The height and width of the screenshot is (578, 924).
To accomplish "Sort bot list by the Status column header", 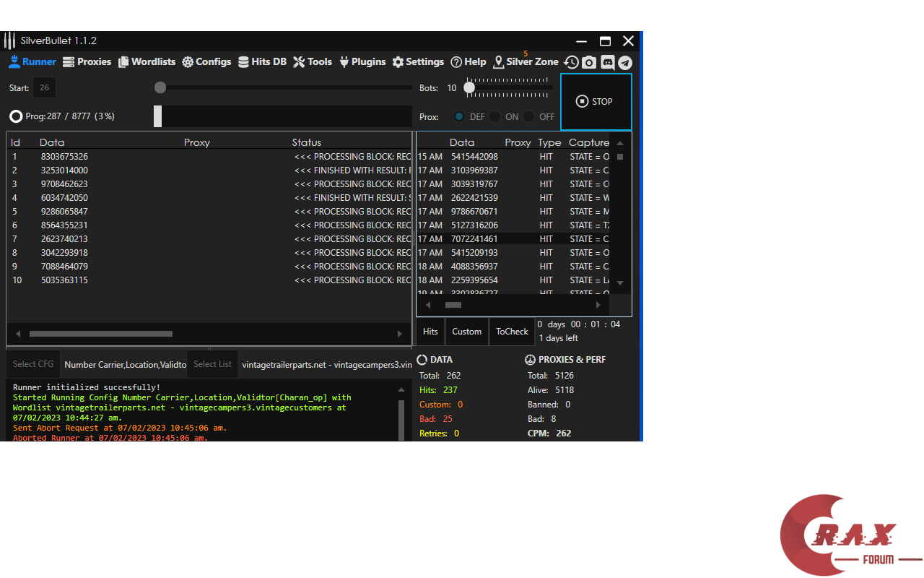I will [307, 142].
